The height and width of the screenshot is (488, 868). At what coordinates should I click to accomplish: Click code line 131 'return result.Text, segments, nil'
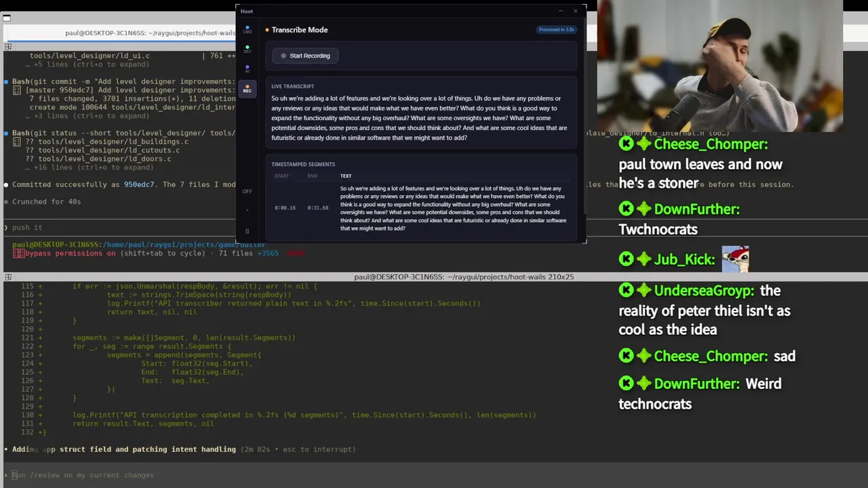pyautogui.click(x=143, y=424)
